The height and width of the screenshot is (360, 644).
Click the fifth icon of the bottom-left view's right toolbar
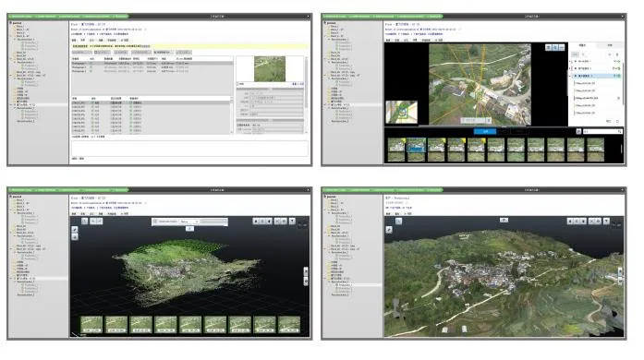284,221
